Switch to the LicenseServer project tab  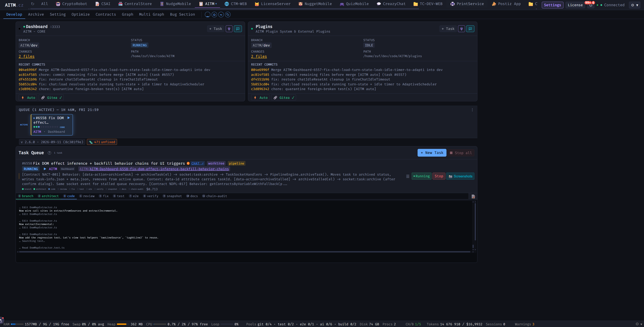pos(272,4)
